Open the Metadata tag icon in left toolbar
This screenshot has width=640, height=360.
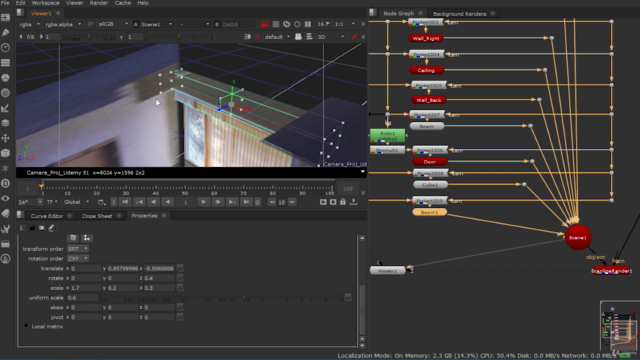tap(5, 213)
